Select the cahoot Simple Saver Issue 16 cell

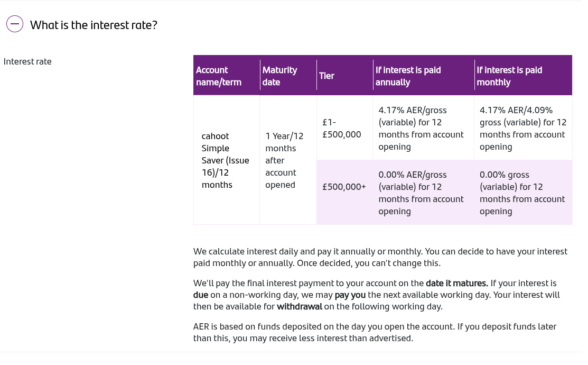[227, 160]
